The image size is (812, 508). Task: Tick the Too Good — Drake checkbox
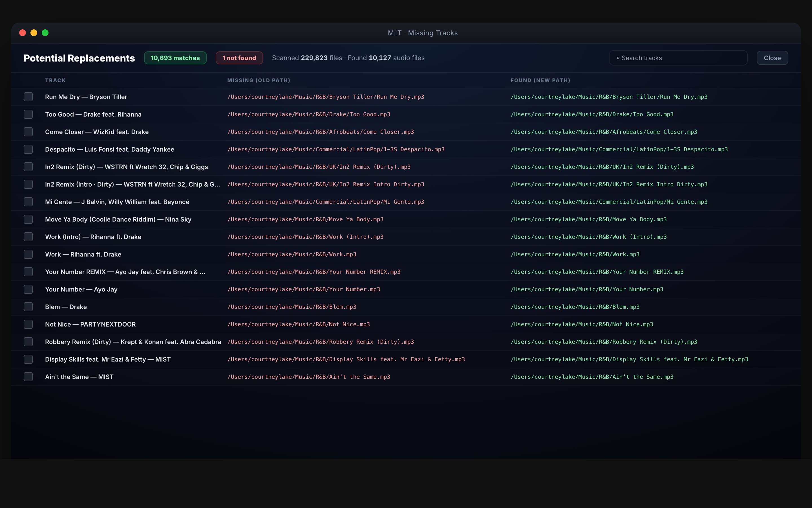coord(28,114)
